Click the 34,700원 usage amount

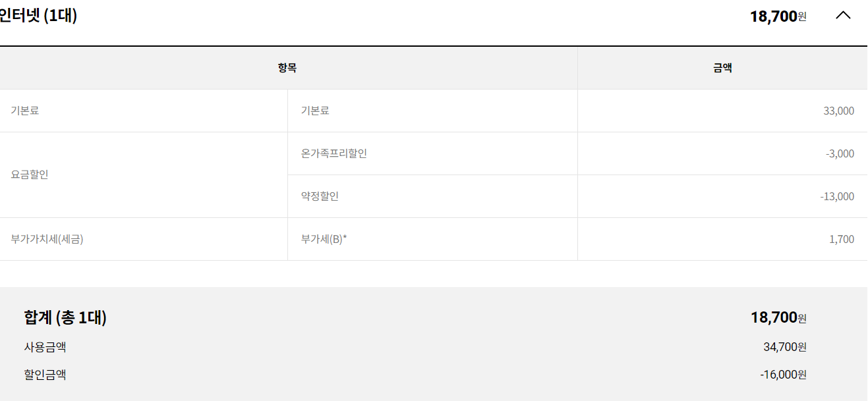coord(785,346)
